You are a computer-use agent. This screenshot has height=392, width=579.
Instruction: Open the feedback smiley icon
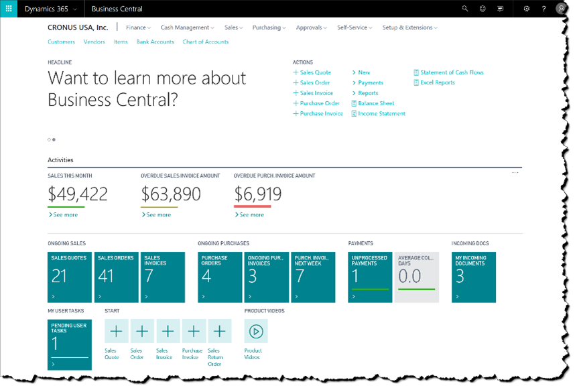point(482,9)
